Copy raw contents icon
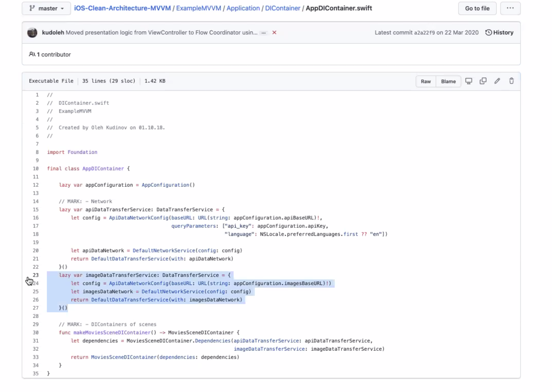Viewport: 552px width, 392px height. pyautogui.click(x=483, y=81)
